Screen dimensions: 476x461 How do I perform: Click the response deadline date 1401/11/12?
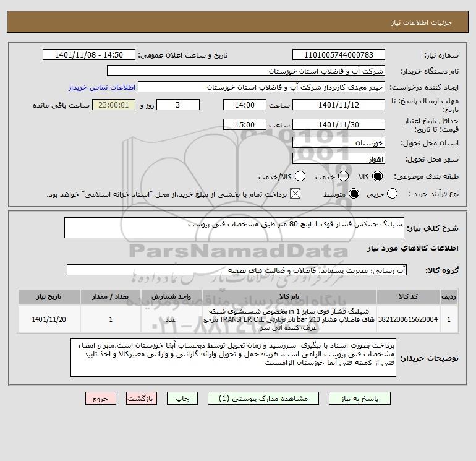coord(339,105)
